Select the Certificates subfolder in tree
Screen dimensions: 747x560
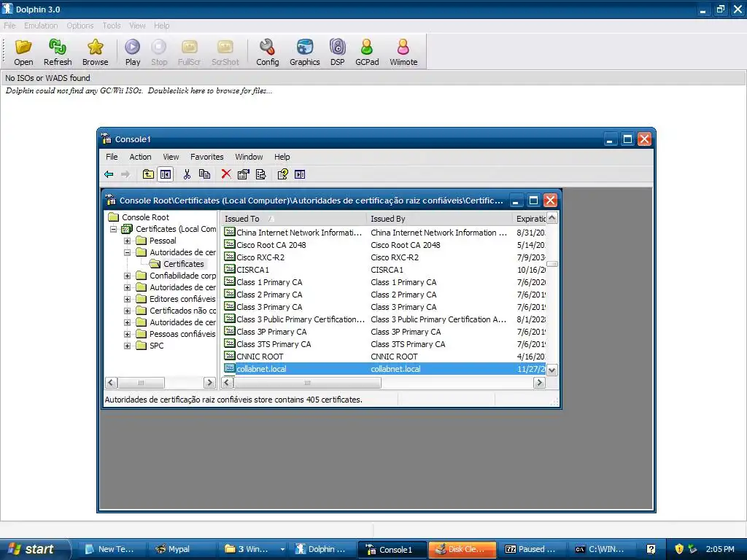183,264
